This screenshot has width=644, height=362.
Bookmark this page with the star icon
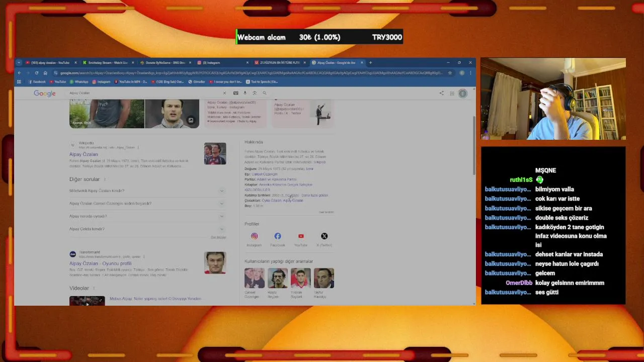point(450,73)
